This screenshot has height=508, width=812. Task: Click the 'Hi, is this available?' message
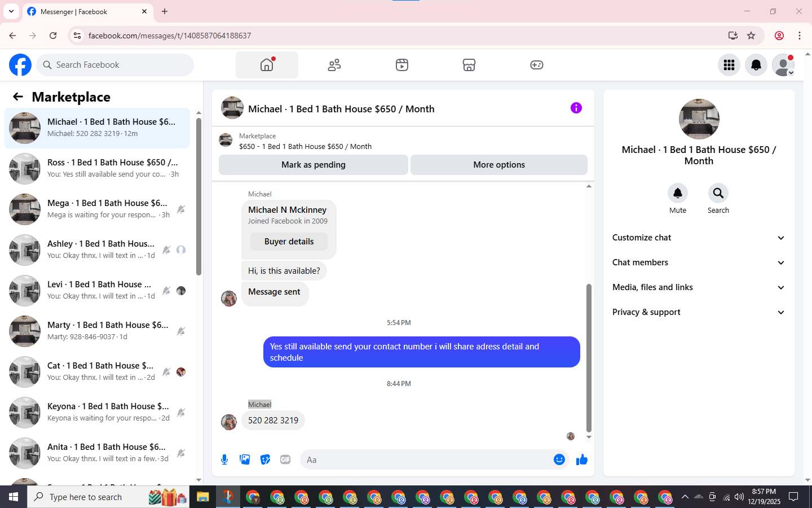(284, 271)
